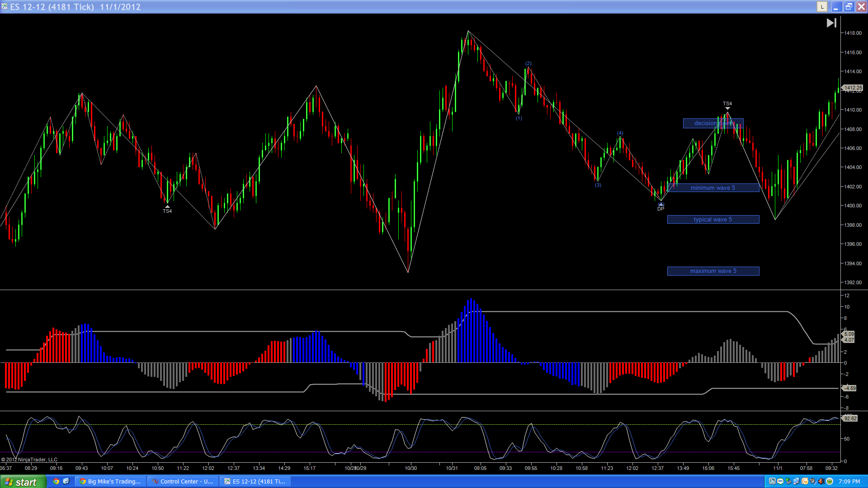The width and height of the screenshot is (868, 488).
Task: Click the orange clock tray icon
Action: [805, 482]
